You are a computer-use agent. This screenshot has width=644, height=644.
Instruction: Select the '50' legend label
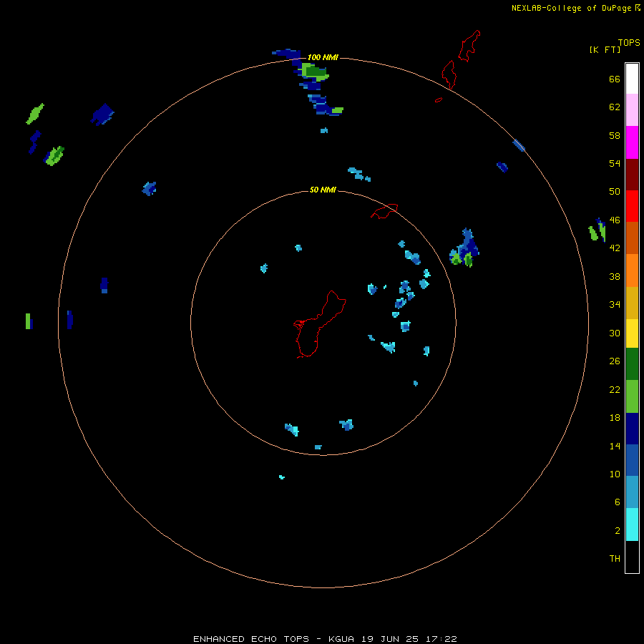pyautogui.click(x=615, y=192)
